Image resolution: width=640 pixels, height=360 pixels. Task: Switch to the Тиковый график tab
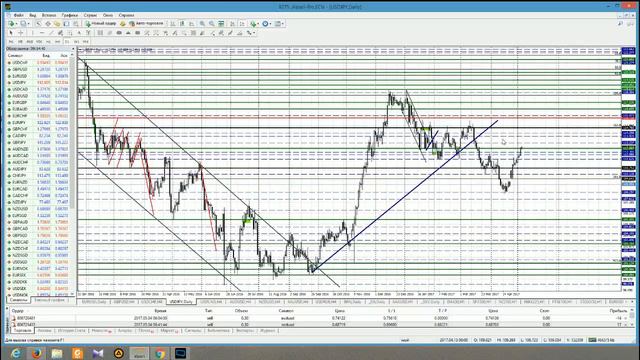(x=49, y=300)
